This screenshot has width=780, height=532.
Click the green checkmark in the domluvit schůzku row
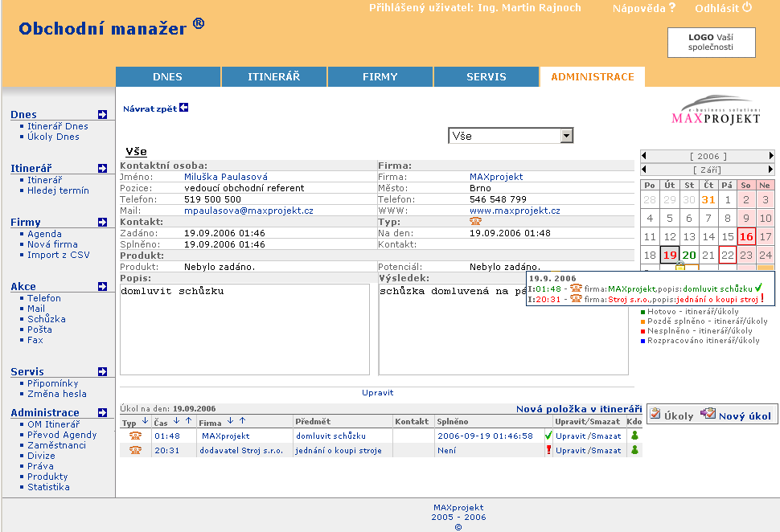click(x=548, y=436)
